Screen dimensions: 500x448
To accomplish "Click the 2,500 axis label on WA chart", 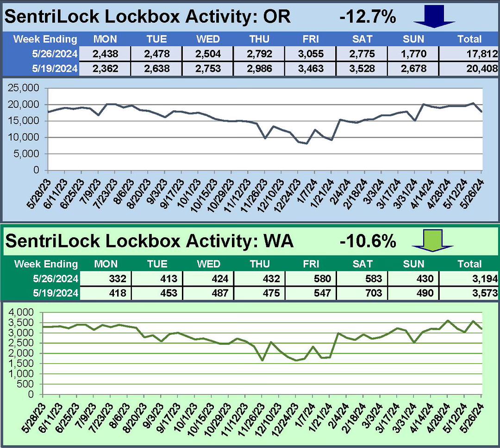I will (x=21, y=343).
